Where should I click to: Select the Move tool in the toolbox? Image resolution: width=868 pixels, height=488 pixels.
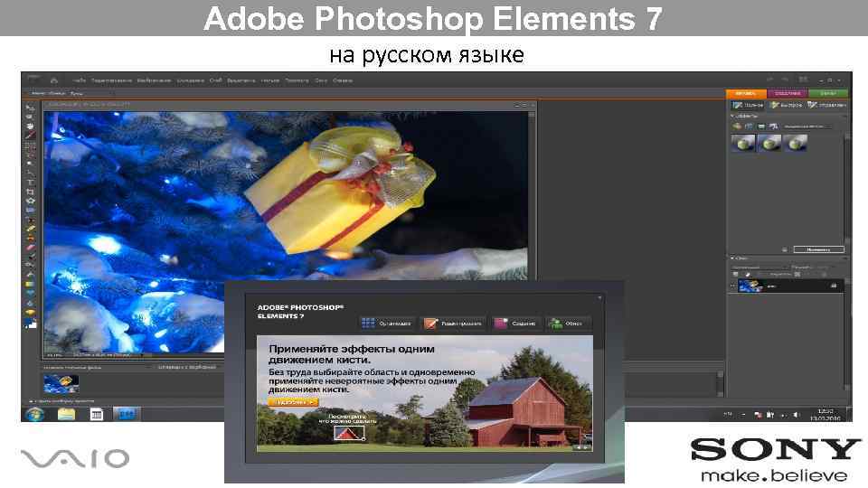[x=30, y=108]
